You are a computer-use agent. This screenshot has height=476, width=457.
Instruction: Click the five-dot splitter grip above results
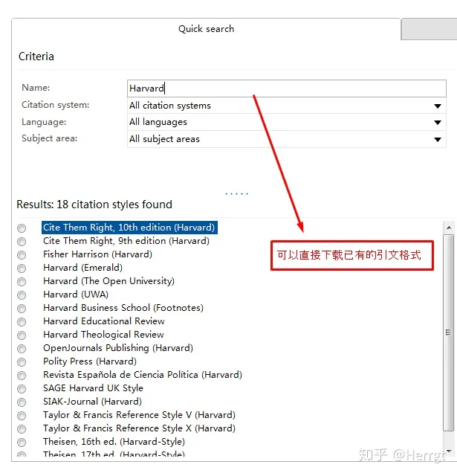pos(236,193)
